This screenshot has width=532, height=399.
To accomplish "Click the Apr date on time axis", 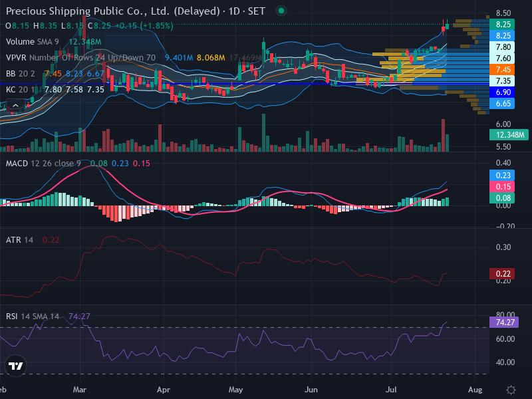I will [164, 390].
